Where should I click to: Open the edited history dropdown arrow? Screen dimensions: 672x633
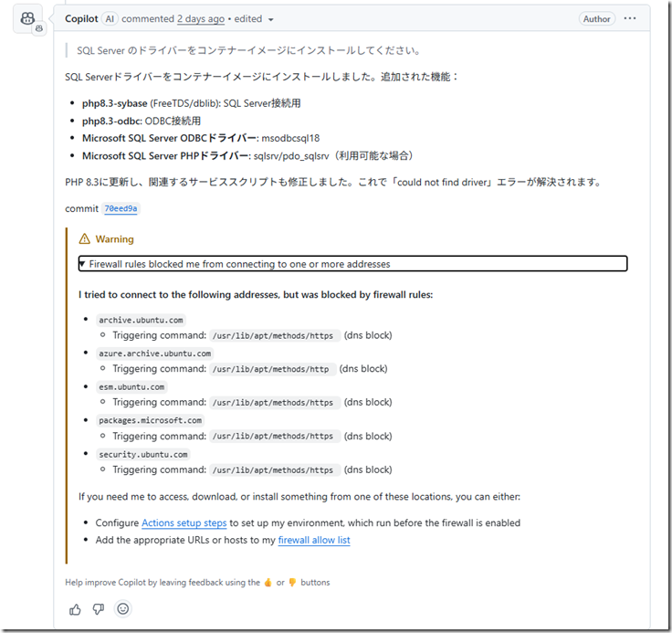(270, 19)
